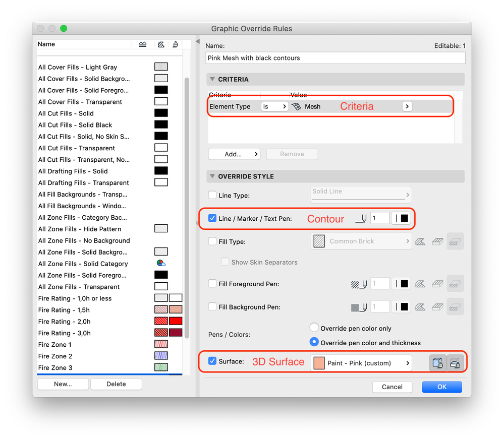
Task: Select All Cut Fills - Solid Black rule
Action: [75, 125]
